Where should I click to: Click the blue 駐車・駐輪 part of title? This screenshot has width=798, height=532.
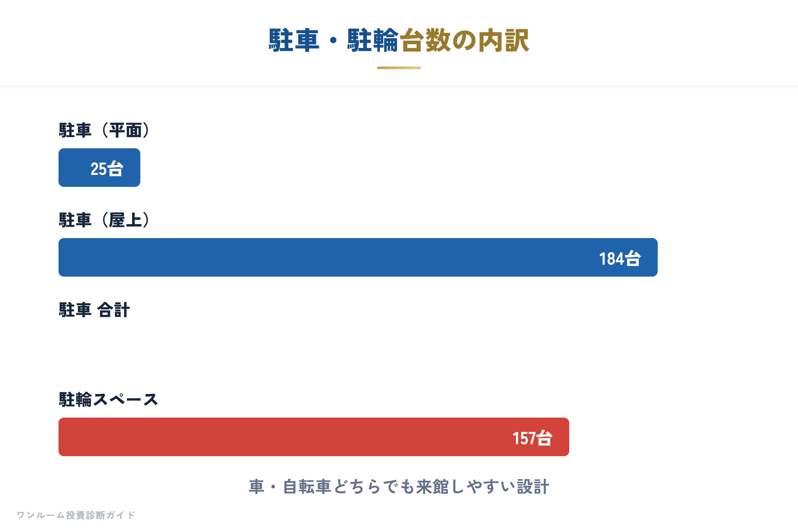pos(333,40)
